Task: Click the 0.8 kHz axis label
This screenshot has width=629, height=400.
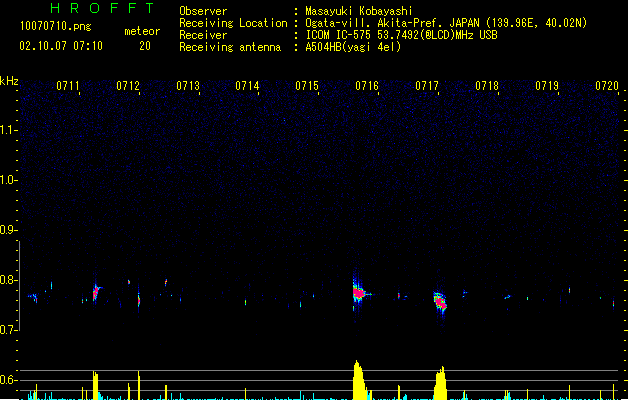Action: tap(9, 280)
